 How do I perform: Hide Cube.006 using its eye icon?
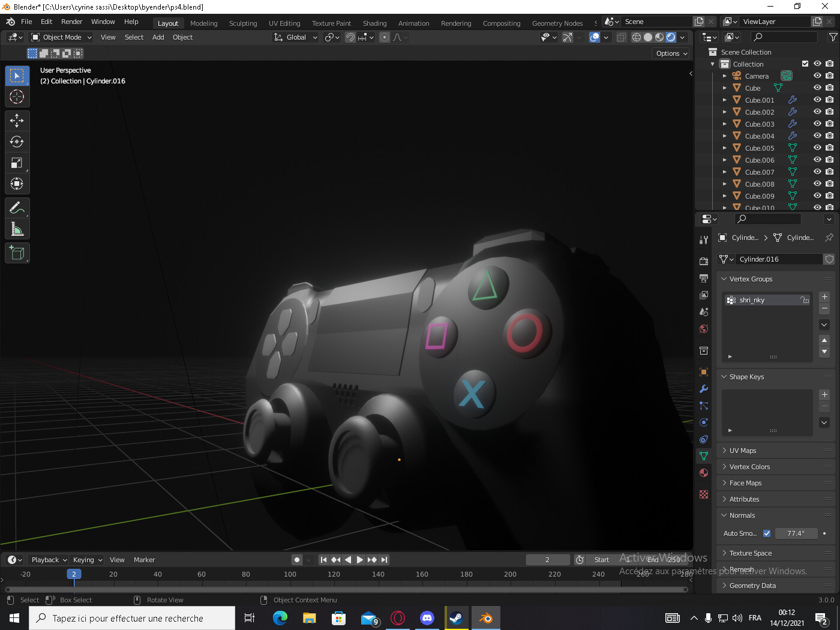click(x=817, y=160)
